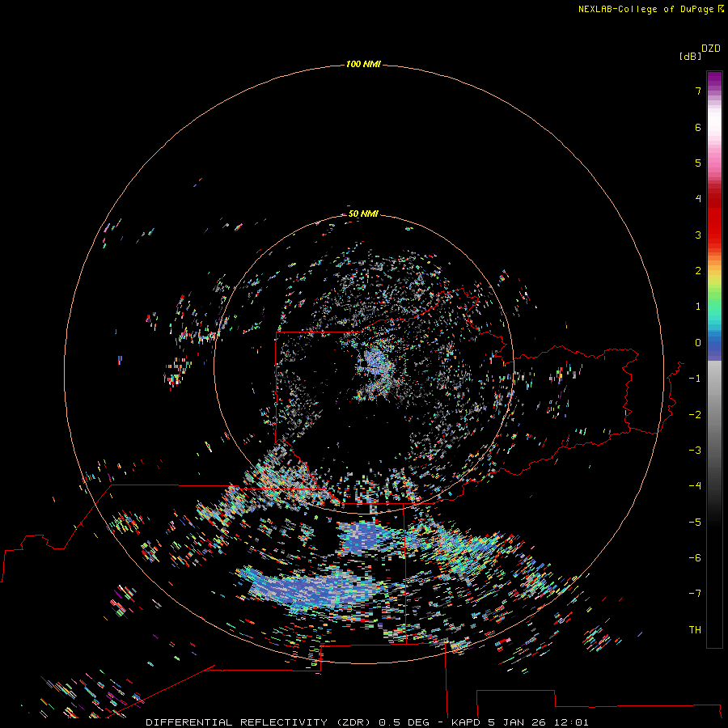Click the DIFFERENTIAL REFLECTIVITY (ZDR) product title
728x728 pixels.
coord(258,722)
